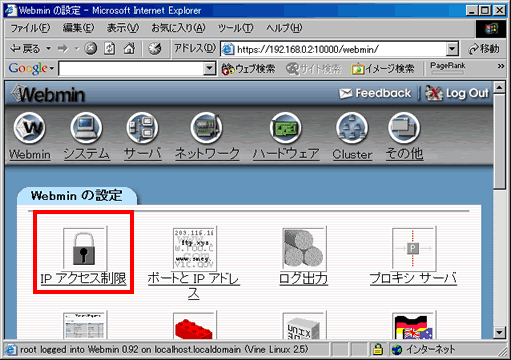Viewport: 511px width, 360px height.
Task: Click the サイト検索 button
Action: click(314, 69)
